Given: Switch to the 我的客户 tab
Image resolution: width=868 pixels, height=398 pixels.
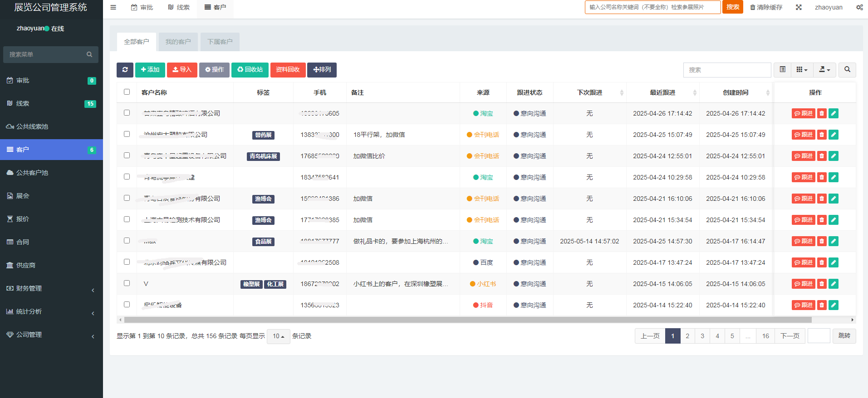Looking at the screenshot, I should (178, 42).
